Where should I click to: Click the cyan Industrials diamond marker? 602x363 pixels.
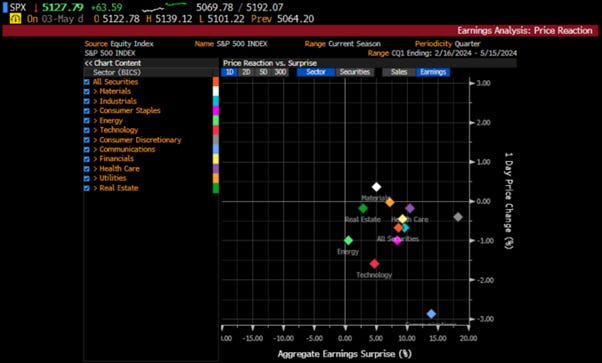click(x=406, y=228)
